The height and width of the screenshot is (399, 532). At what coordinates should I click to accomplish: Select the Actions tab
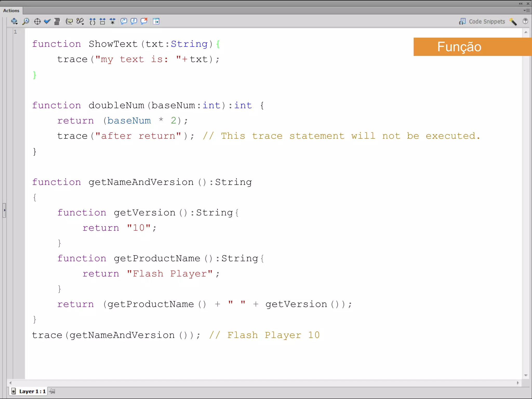pos(11,11)
